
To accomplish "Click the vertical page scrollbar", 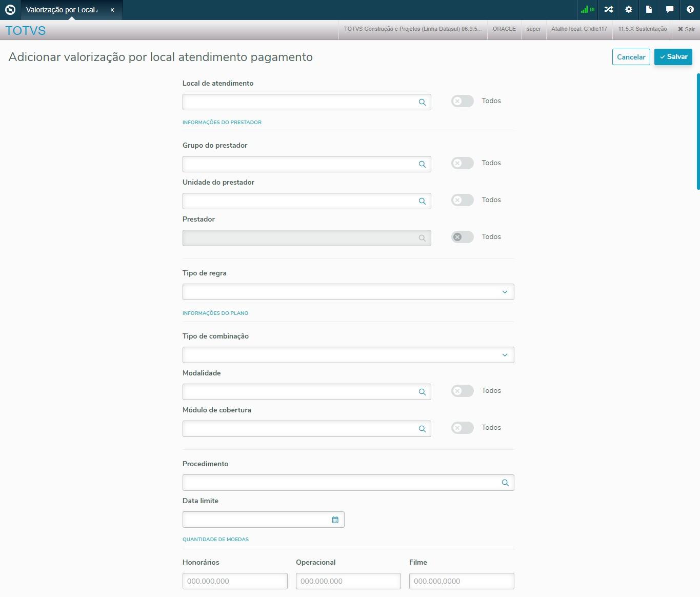I will 698,131.
